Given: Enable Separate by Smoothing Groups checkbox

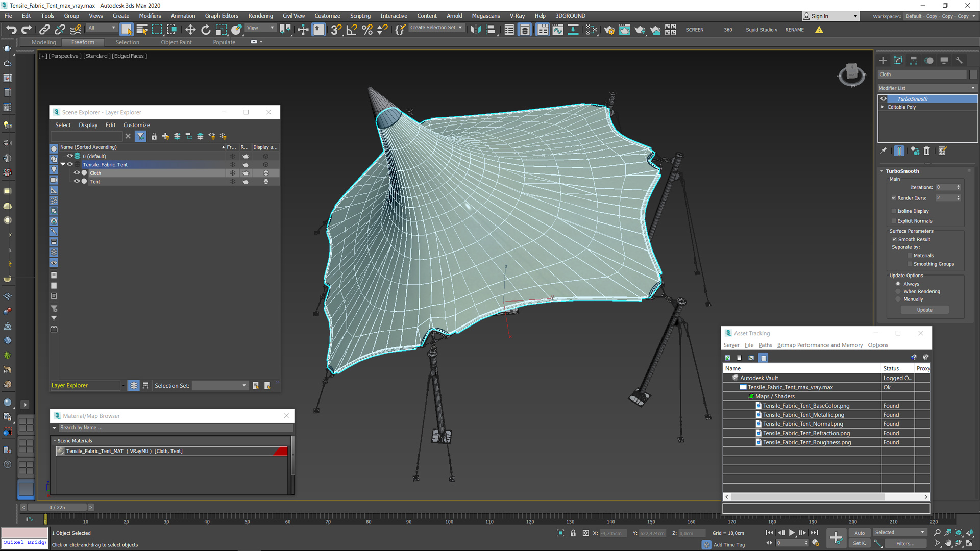Looking at the screenshot, I should coord(910,264).
